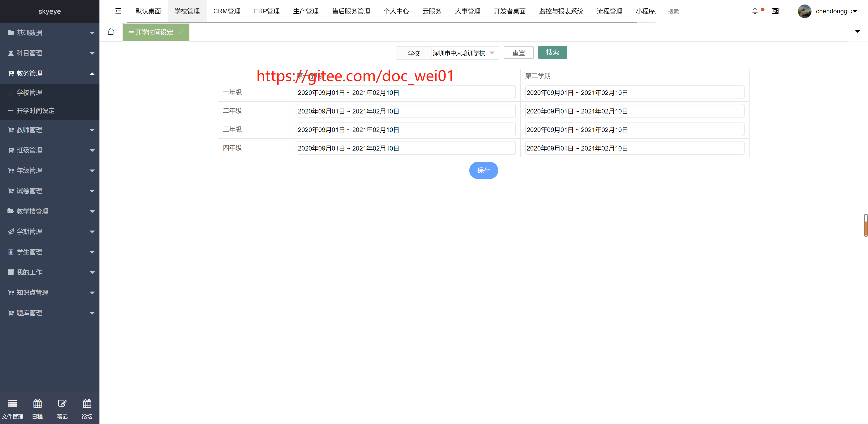The image size is (868, 424).
Task: Edit 三年级 second semester date range
Action: point(634,130)
